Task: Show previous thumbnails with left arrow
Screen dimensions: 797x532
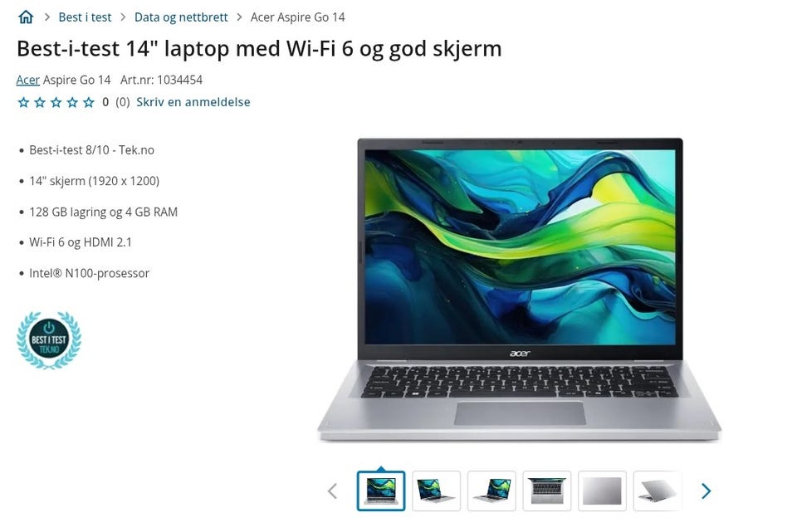Action: pyautogui.click(x=332, y=491)
